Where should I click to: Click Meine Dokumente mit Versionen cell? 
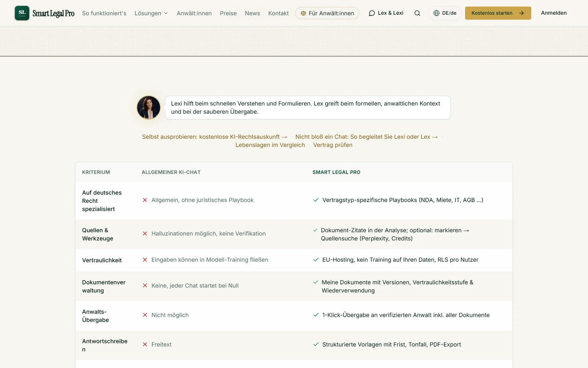397,286
